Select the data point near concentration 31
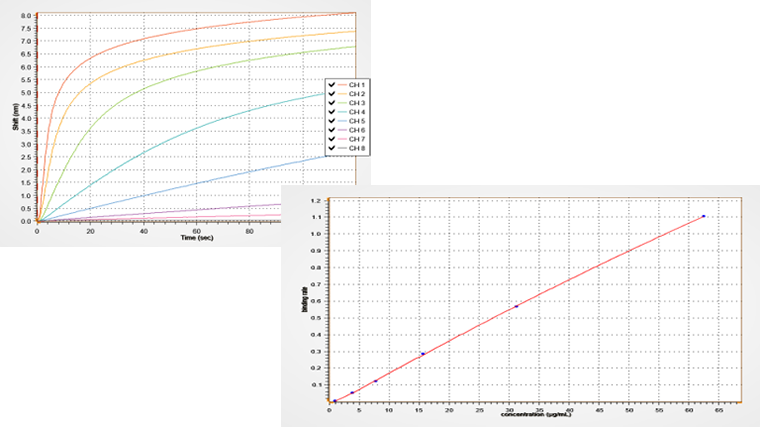 pyautogui.click(x=516, y=306)
